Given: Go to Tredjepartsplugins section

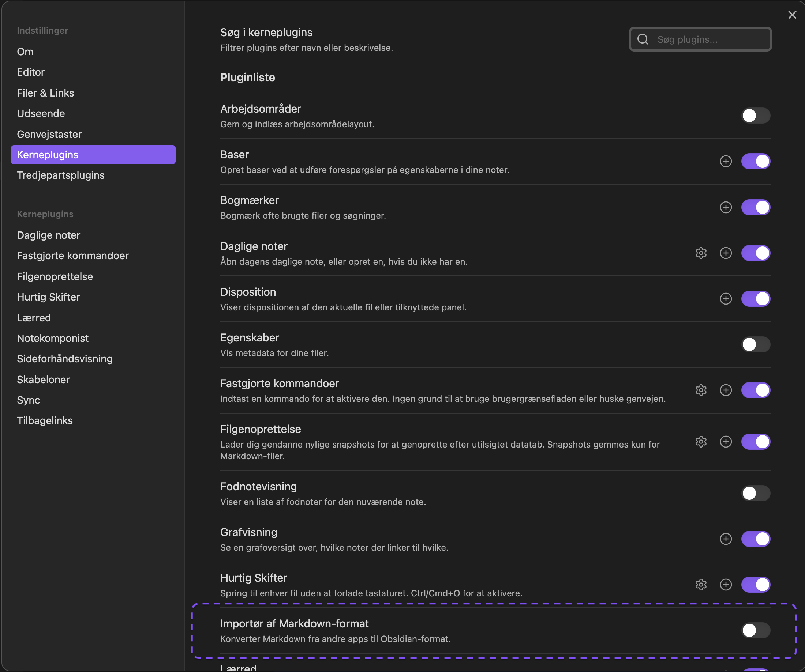Looking at the screenshot, I should (x=61, y=175).
